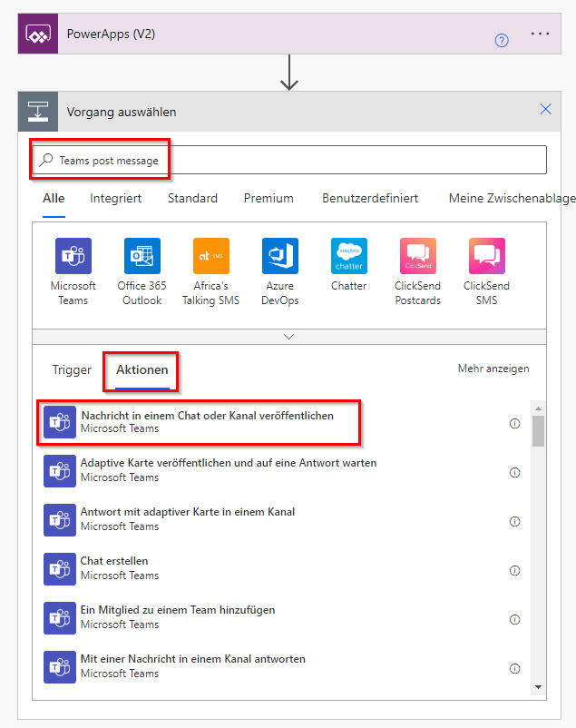This screenshot has width=576, height=728.
Task: Click Teams icon beside Nachricht in einem Chat
Action: click(x=60, y=422)
